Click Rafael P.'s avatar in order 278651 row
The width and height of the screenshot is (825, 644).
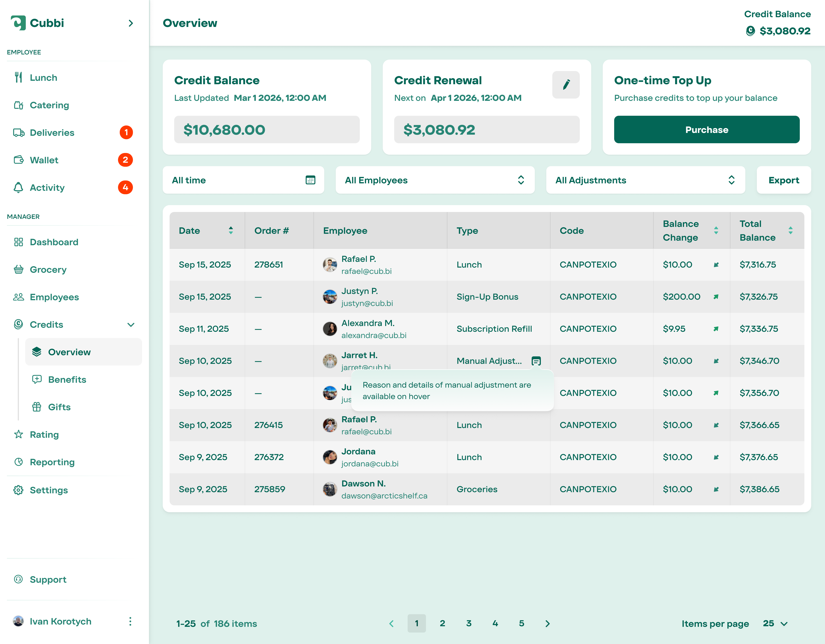330,265
